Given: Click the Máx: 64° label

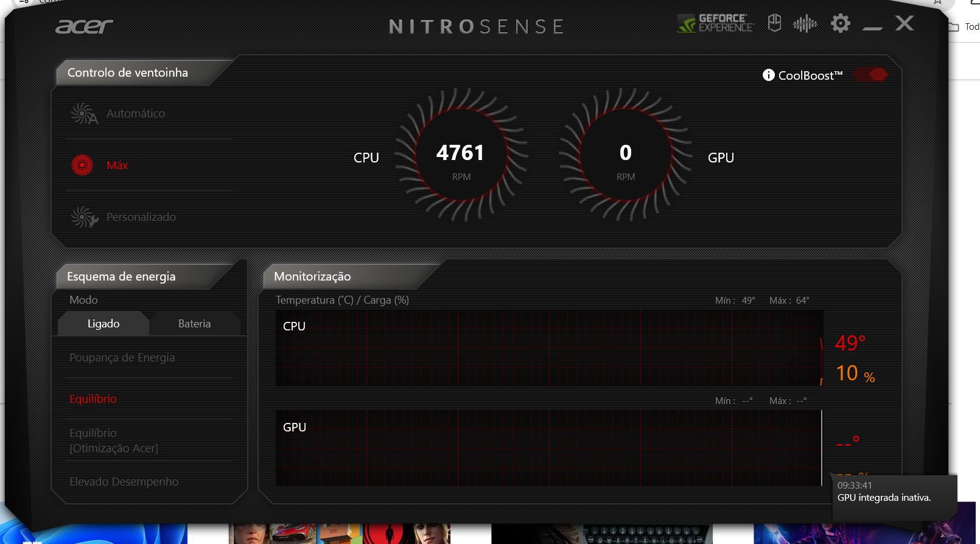Looking at the screenshot, I should 789,301.
